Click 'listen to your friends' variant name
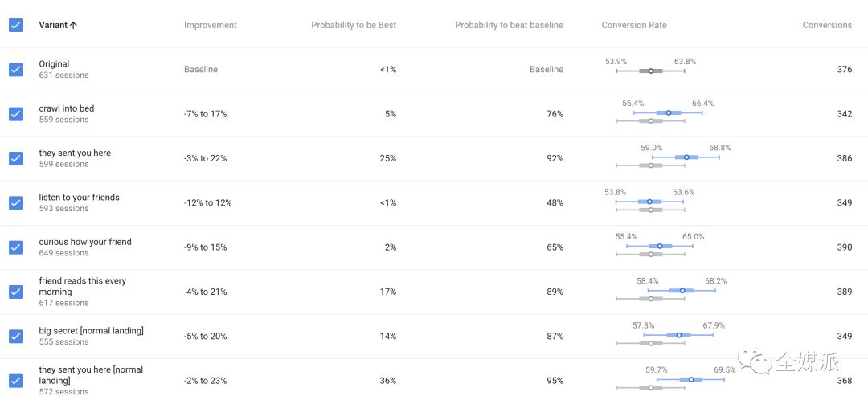This screenshot has height=400, width=868. click(x=79, y=198)
